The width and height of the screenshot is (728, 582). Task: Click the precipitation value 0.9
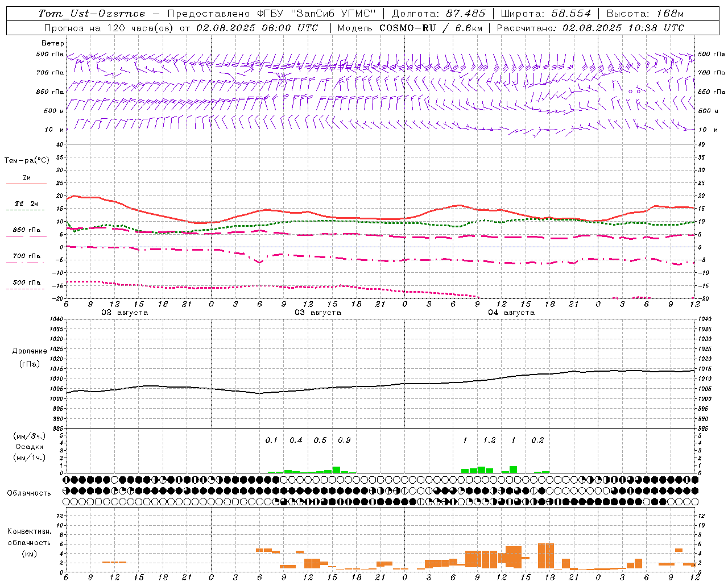coord(344,440)
